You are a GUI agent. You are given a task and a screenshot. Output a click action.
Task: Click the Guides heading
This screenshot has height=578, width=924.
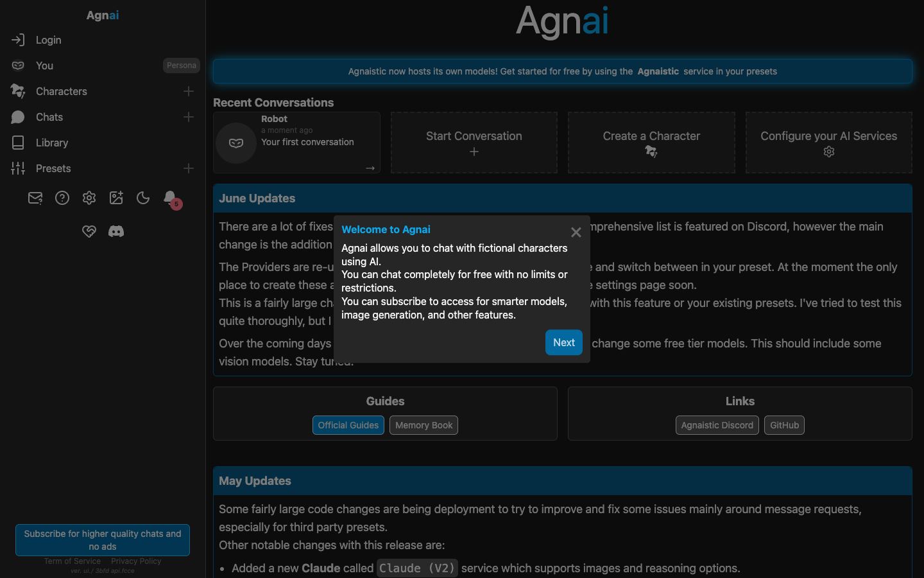(x=385, y=401)
